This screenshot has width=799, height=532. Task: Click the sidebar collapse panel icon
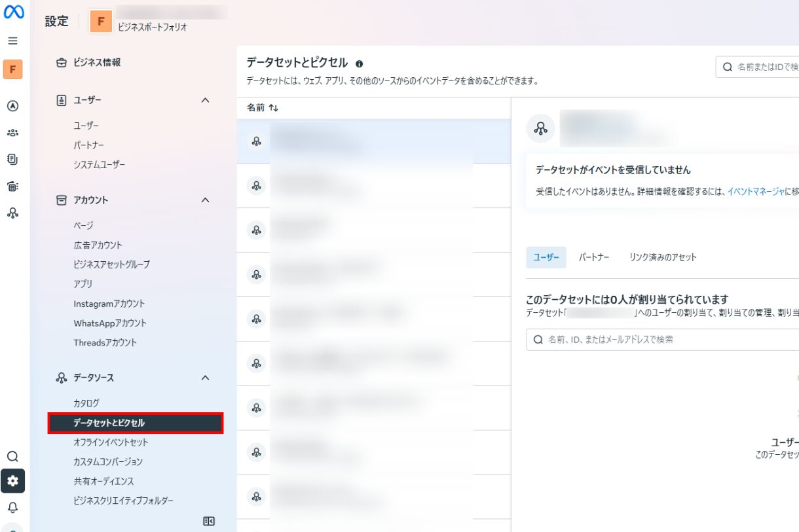[209, 521]
